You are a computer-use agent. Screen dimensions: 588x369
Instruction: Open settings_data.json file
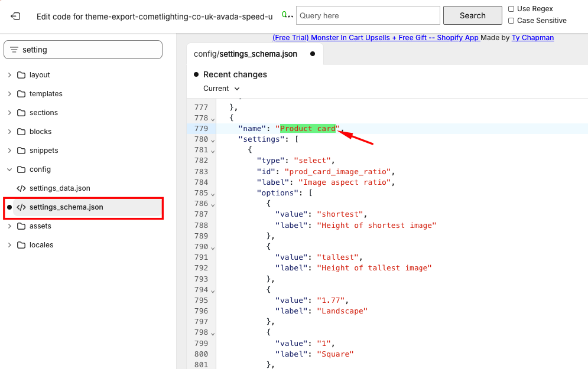click(x=60, y=188)
